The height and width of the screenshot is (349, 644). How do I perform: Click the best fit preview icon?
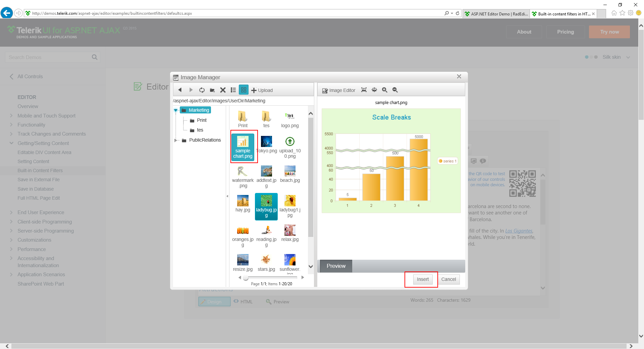pos(364,90)
